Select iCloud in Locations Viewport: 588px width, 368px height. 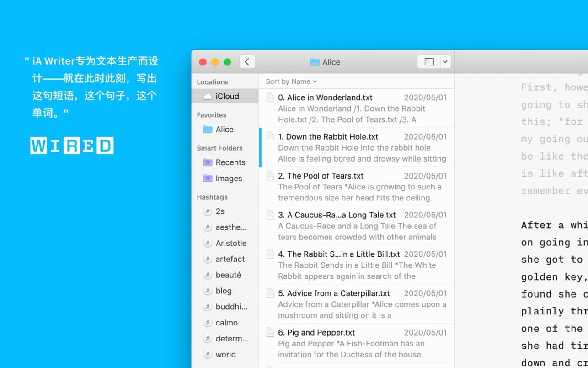[225, 96]
